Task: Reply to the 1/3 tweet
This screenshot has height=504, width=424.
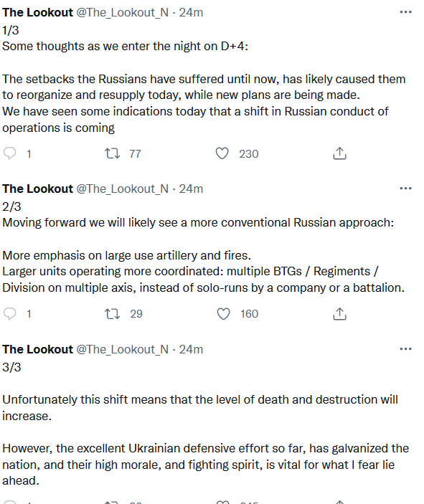Action: pos(9,153)
